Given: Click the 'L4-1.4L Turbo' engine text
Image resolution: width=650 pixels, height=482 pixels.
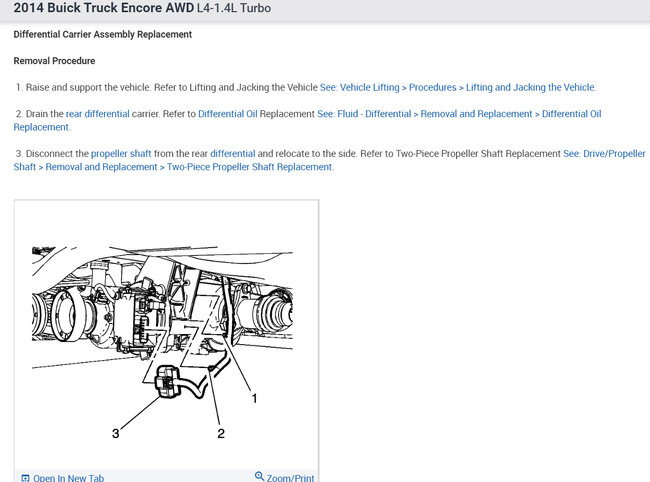Looking at the screenshot, I should (234, 8).
